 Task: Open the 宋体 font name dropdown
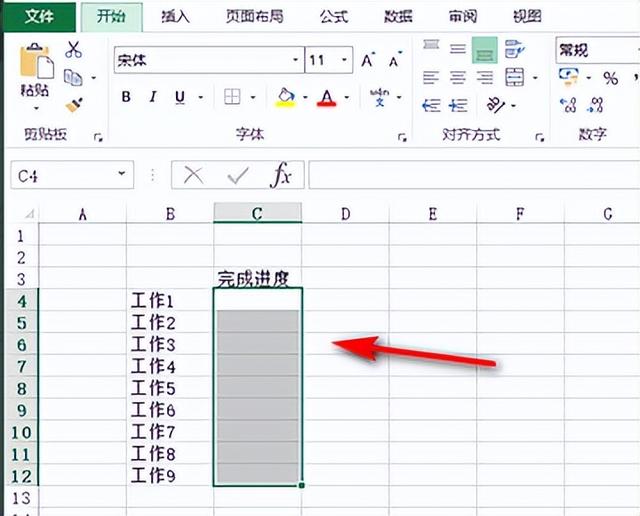pos(296,60)
